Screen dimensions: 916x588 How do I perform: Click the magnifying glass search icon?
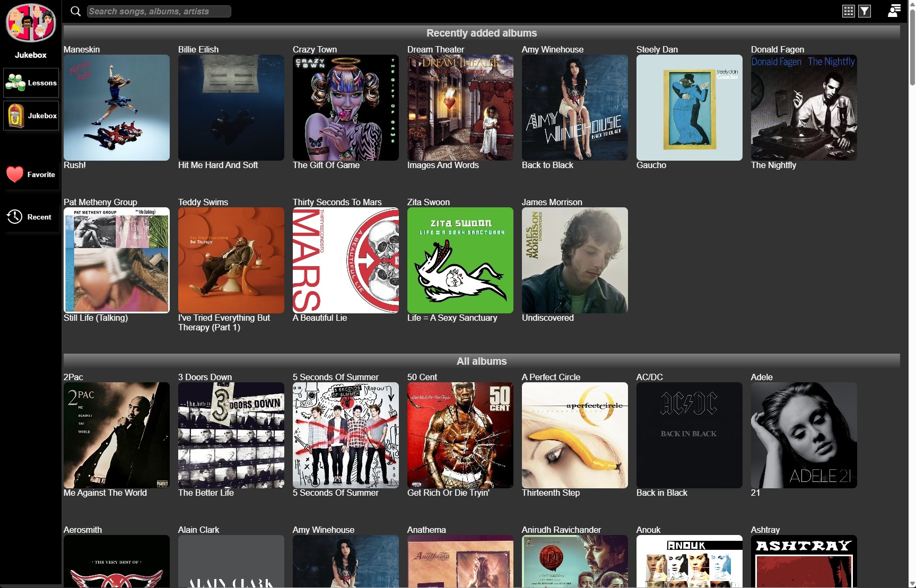pyautogui.click(x=76, y=11)
